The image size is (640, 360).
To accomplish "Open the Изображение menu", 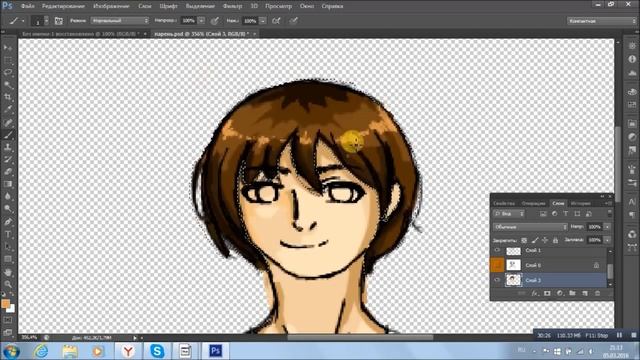I will (x=111, y=6).
